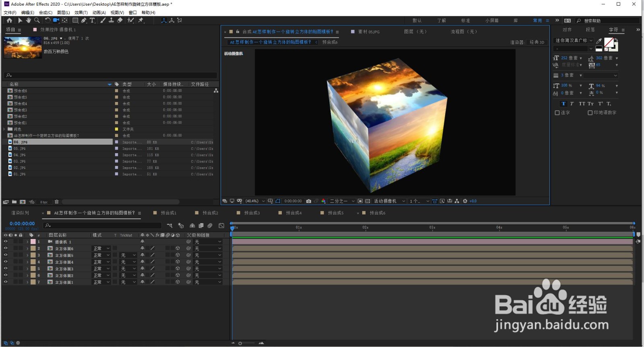The width and height of the screenshot is (644, 347).
Task: Expand the 纯色 folder in Project panel
Action: click(4, 129)
